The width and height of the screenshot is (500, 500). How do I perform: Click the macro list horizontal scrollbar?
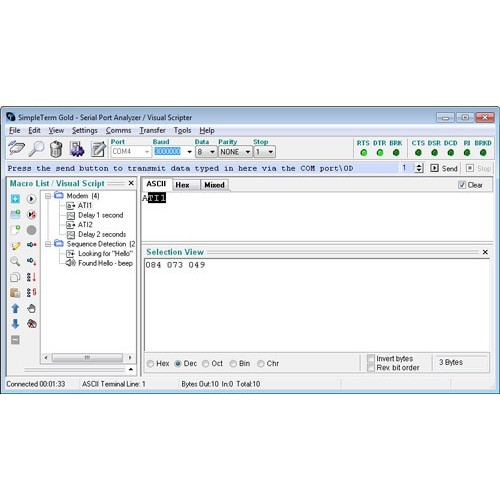pyautogui.click(x=88, y=358)
